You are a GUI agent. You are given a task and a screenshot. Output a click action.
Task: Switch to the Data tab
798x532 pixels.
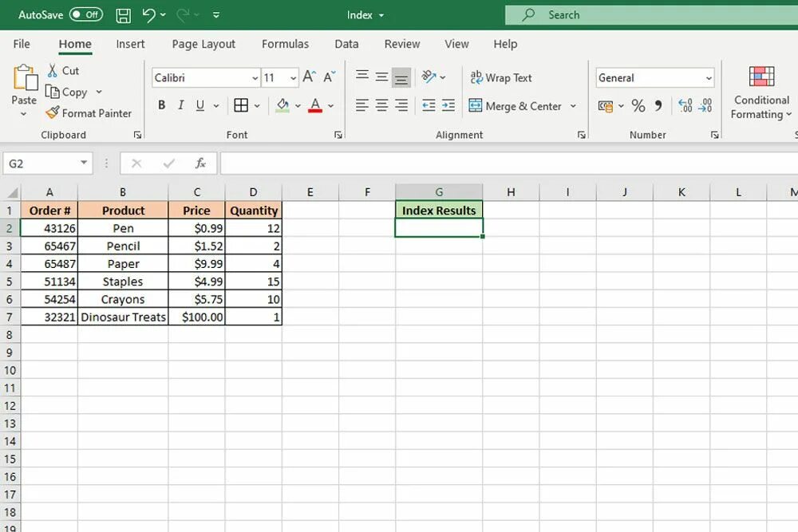[346, 44]
